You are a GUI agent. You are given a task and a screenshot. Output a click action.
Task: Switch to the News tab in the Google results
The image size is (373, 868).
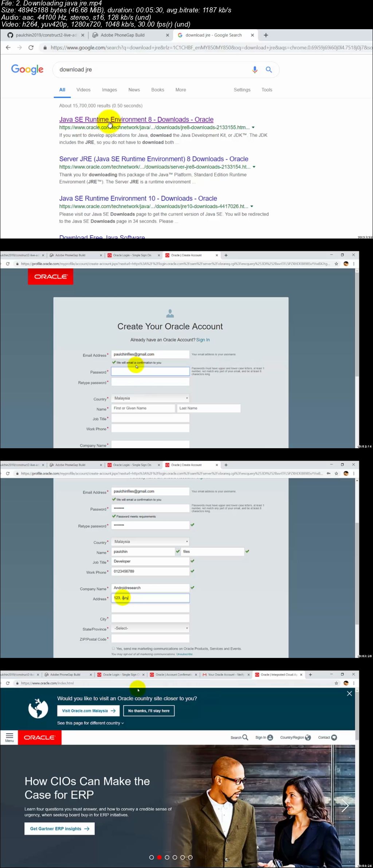click(134, 90)
